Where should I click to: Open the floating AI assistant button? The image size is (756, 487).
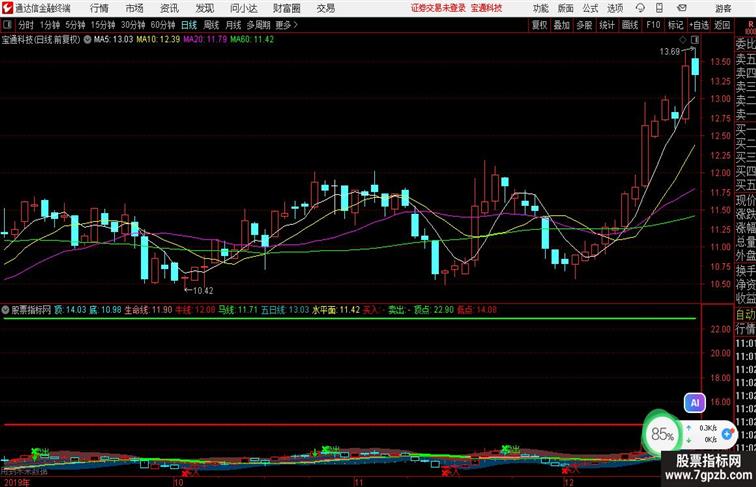pyautogui.click(x=695, y=403)
